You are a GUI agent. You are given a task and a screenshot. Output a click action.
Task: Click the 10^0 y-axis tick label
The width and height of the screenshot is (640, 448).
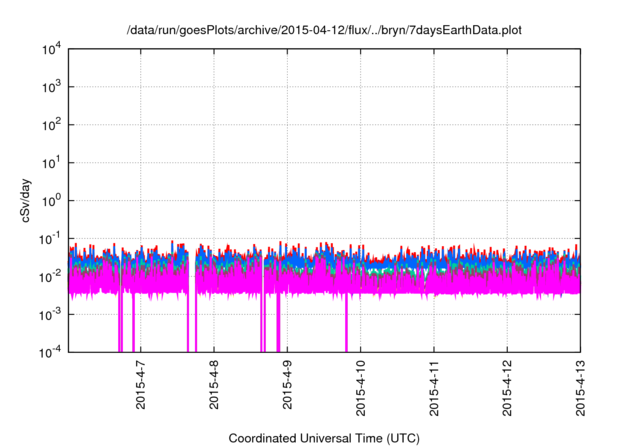[50, 200]
